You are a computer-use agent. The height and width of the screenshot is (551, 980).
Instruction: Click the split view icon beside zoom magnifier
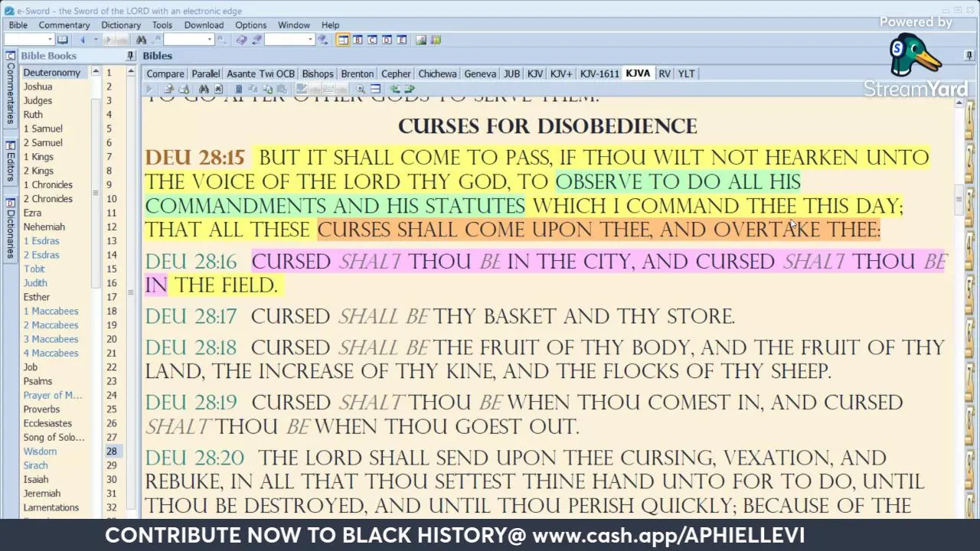tap(375, 89)
